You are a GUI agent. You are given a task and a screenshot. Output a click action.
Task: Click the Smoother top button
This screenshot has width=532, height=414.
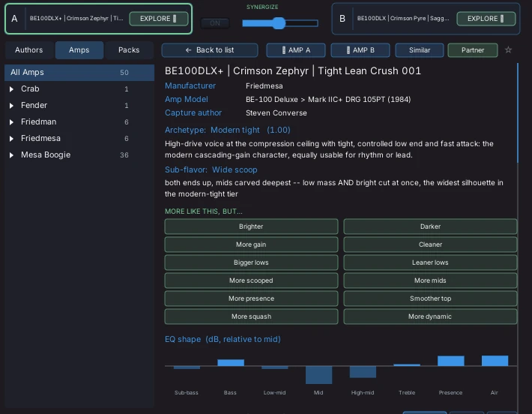[x=430, y=298]
